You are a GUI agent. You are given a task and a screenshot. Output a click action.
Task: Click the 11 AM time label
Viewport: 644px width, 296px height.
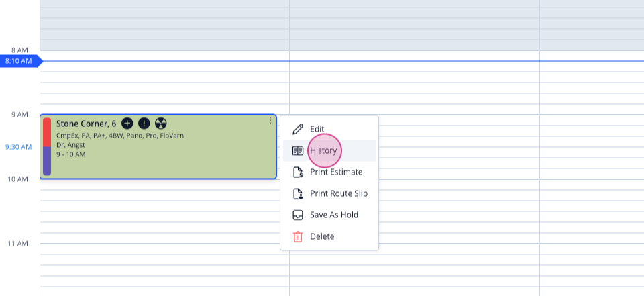click(18, 244)
